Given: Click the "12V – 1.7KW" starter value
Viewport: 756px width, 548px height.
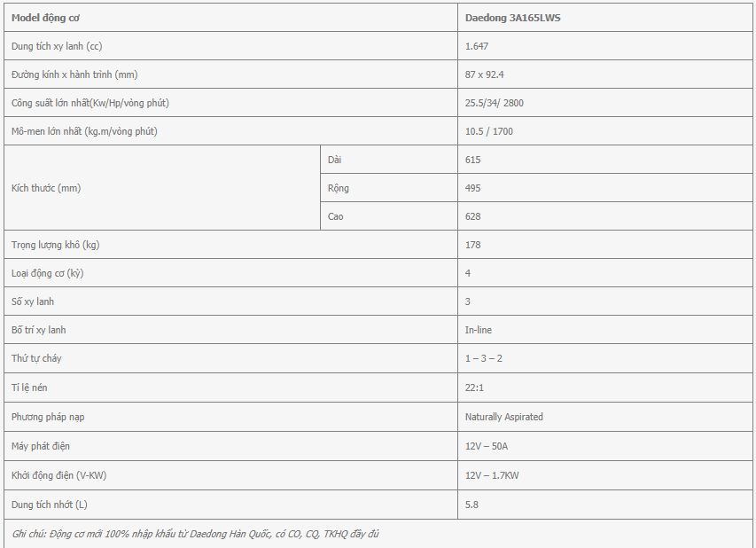Looking at the screenshot, I should [492, 475].
